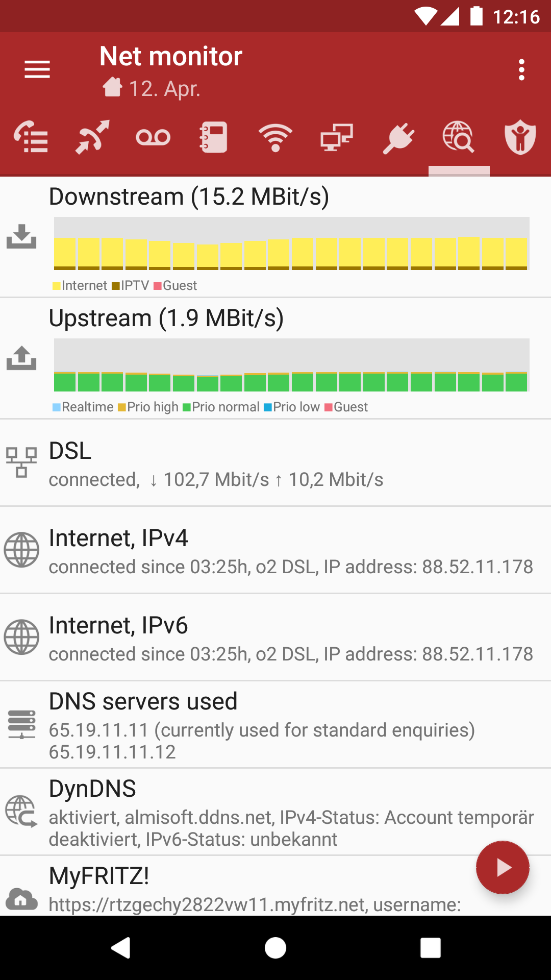
Task: Open the Internet, IPv4 entry
Action: point(275,551)
